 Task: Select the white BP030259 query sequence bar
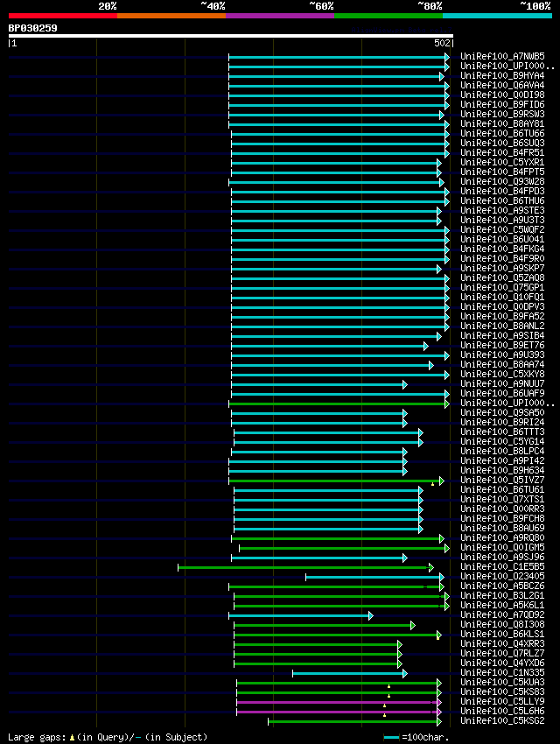click(231, 36)
